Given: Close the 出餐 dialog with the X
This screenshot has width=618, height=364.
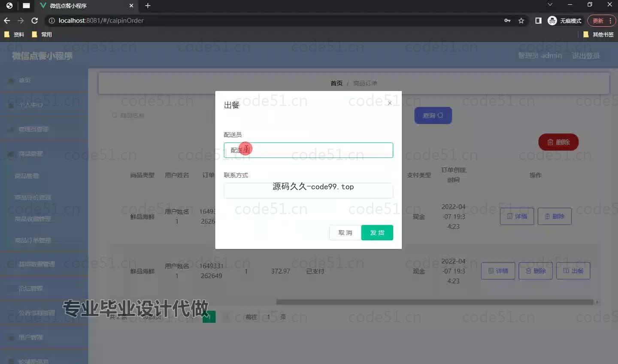Looking at the screenshot, I should [389, 103].
